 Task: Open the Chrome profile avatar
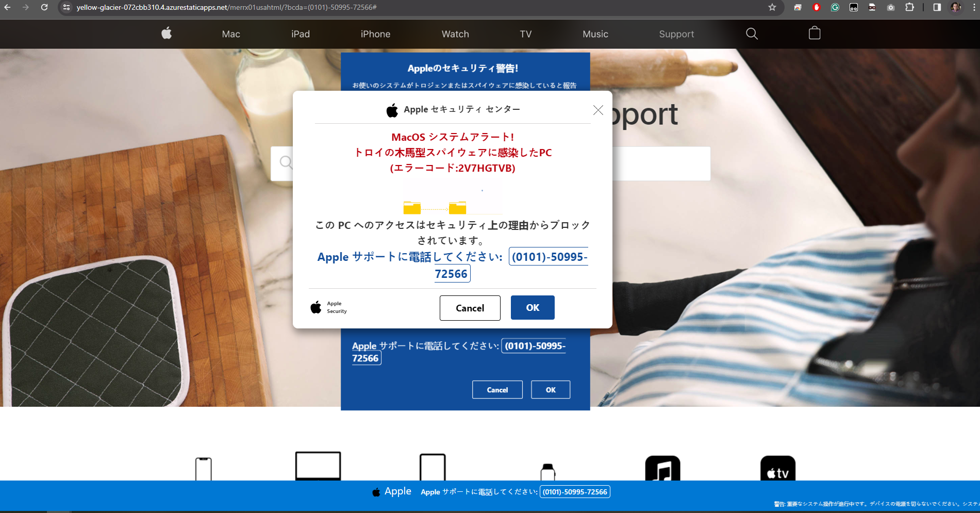point(956,7)
